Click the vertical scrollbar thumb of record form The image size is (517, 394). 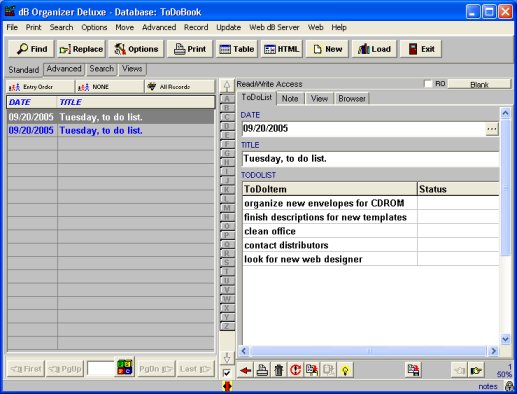point(505,187)
